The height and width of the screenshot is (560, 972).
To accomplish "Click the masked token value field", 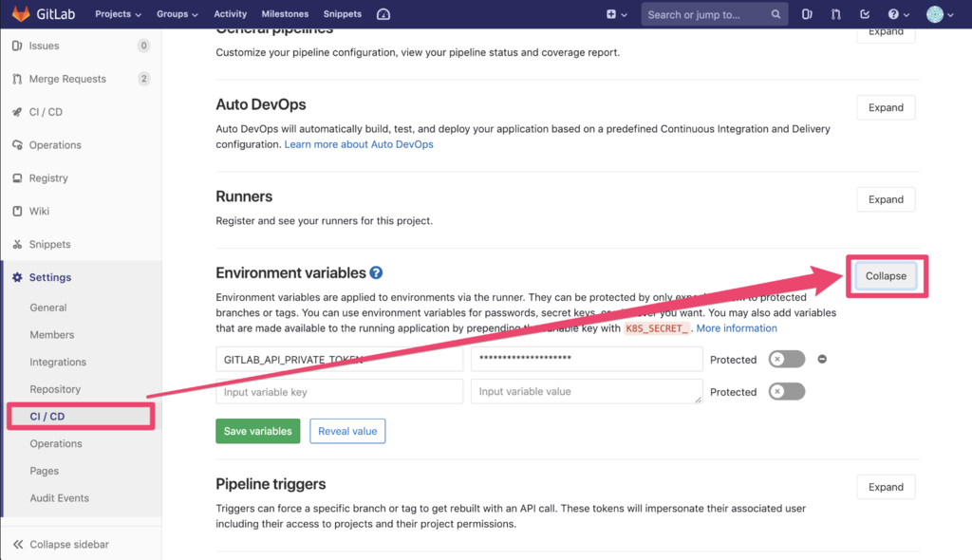I will 587,359.
